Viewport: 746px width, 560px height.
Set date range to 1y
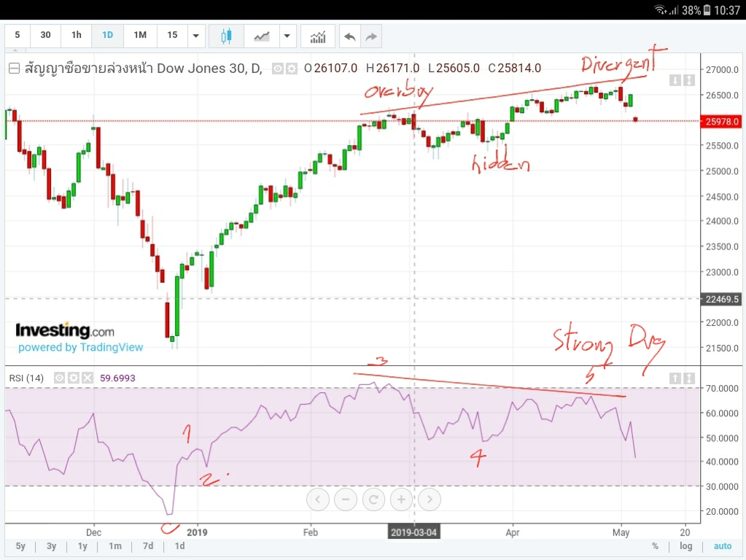click(83, 546)
